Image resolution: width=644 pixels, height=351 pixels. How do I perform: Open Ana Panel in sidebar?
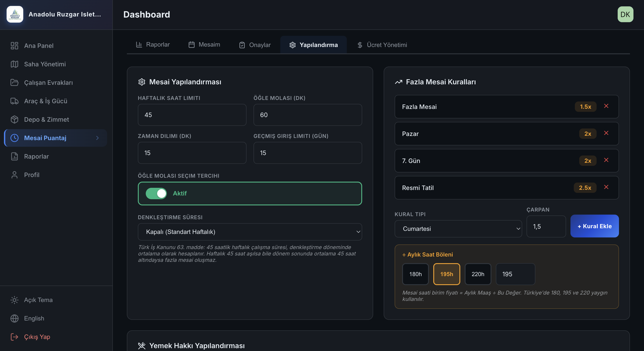[56, 45]
